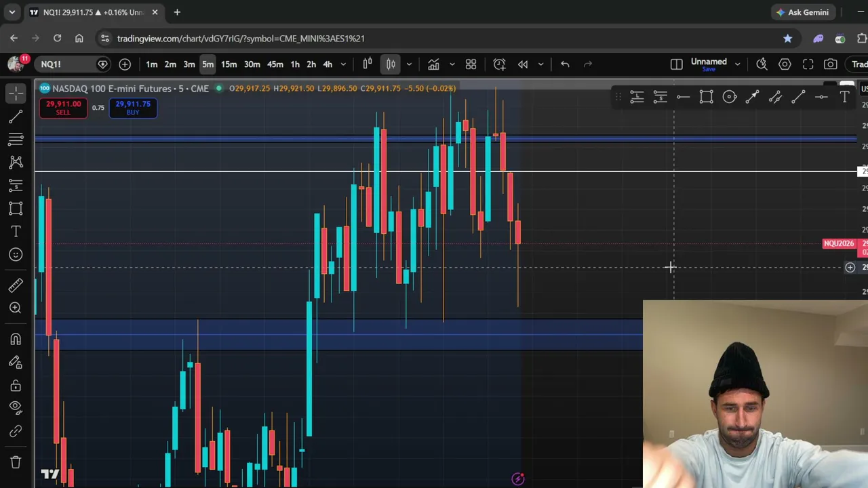Toggle magnet mode for drawings
The image size is (868, 488).
pos(16,339)
